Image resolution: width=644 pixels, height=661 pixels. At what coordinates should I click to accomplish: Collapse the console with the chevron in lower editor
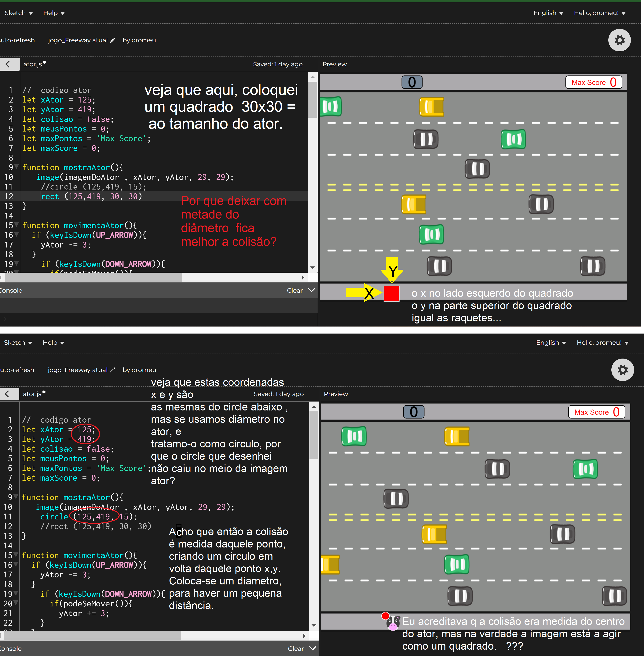tap(313, 648)
